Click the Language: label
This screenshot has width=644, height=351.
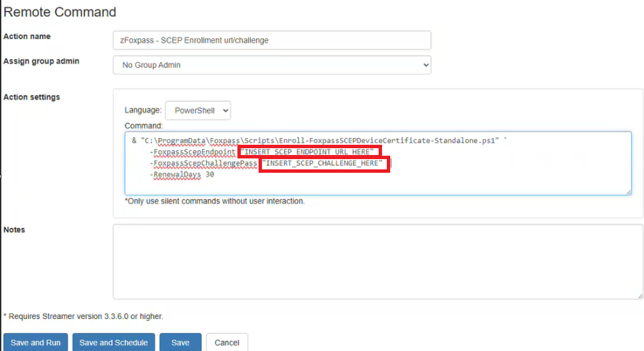(x=143, y=110)
